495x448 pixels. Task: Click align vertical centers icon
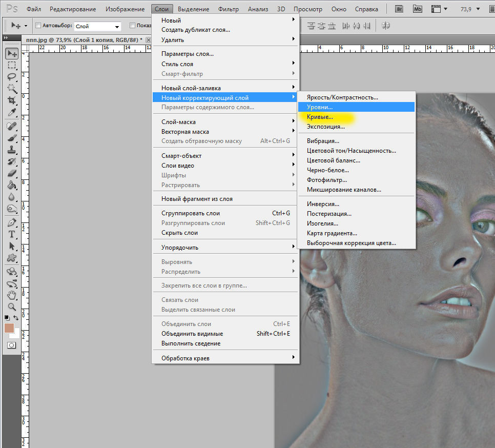[x=321, y=26]
